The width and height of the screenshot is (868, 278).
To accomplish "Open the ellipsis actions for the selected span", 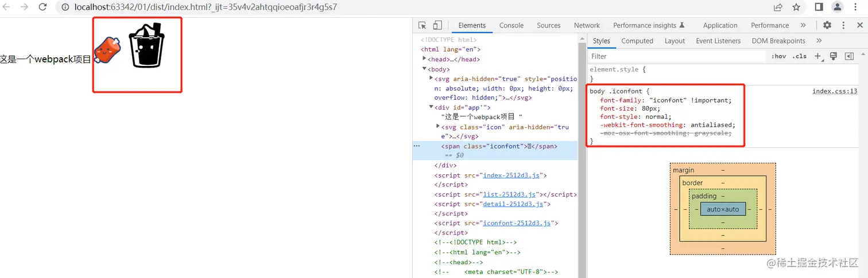I will coord(417,146).
